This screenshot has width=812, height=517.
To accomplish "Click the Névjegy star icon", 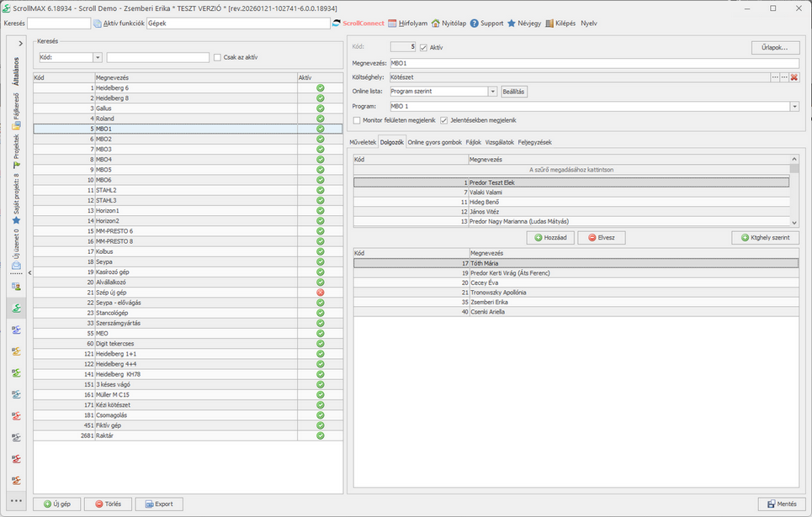I will pos(512,24).
